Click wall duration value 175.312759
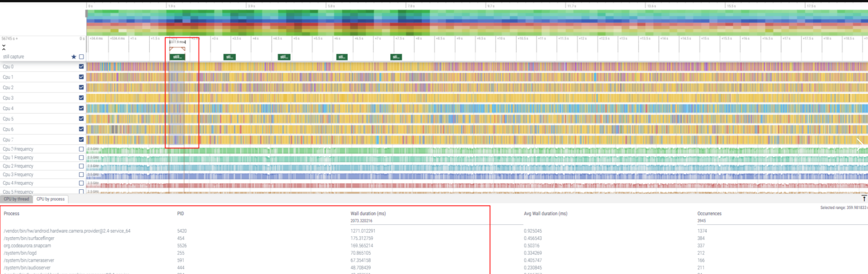The height and width of the screenshot is (274, 868). (x=362, y=238)
